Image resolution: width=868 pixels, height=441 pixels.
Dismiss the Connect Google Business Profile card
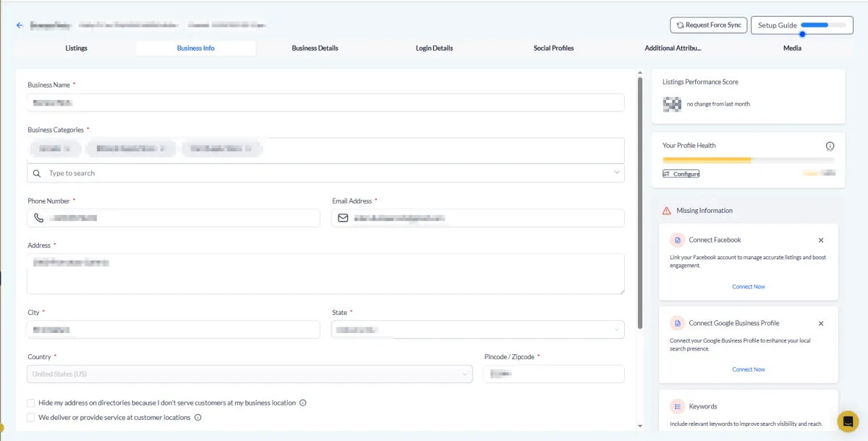point(821,323)
